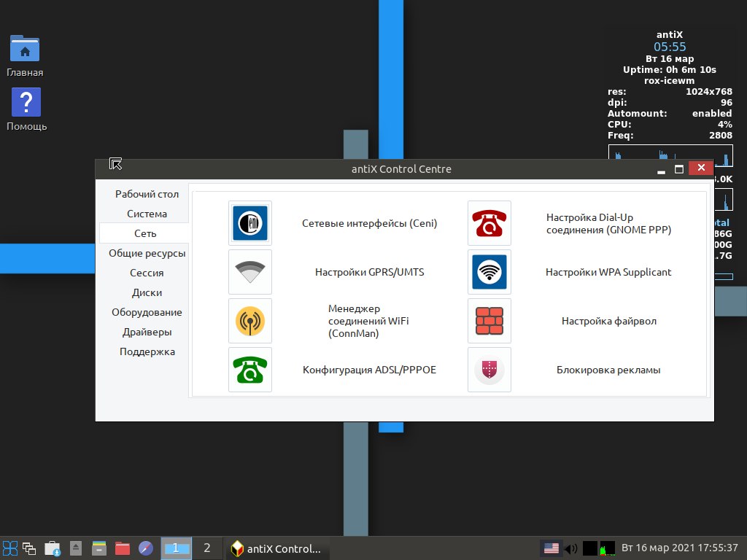Switch to the Драйверы tab
This screenshot has height=560, width=747.
(x=147, y=332)
